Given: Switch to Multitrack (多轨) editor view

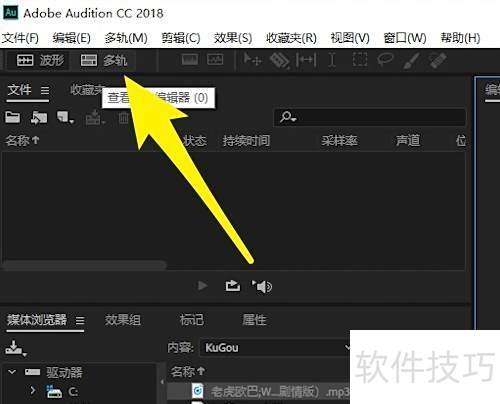Looking at the screenshot, I should (x=104, y=60).
